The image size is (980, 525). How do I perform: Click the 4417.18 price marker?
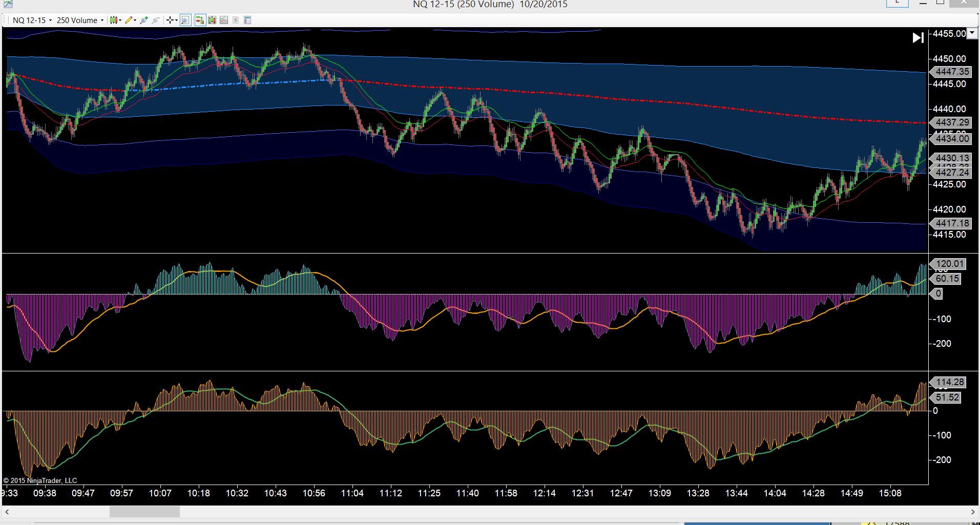click(951, 223)
